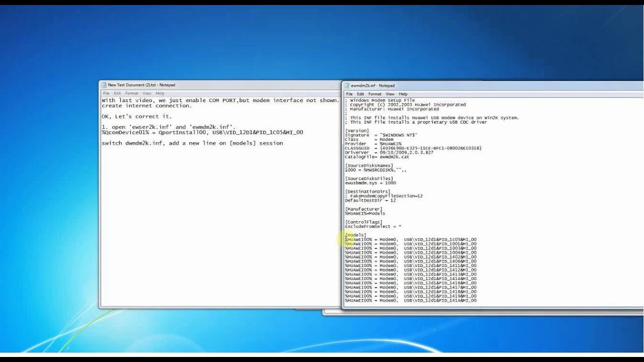This screenshot has width=644, height=362.
Task: Click the models line with PID_1C05
Action: point(411,240)
